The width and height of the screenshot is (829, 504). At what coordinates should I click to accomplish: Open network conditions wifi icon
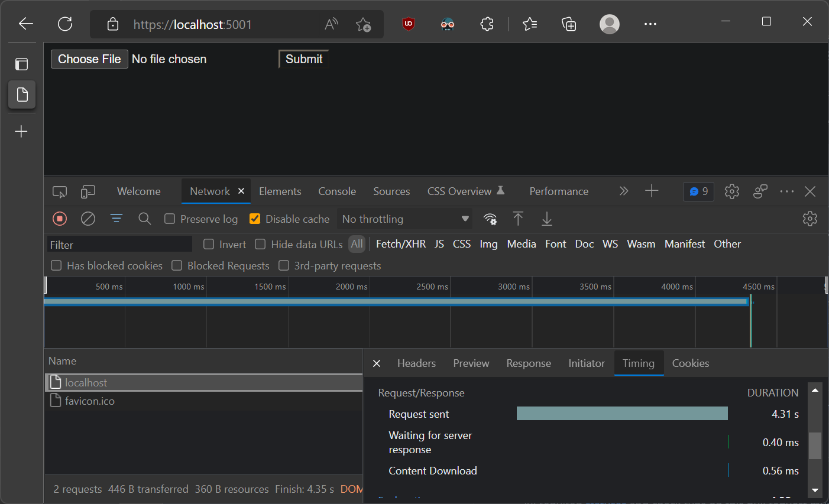coord(490,219)
